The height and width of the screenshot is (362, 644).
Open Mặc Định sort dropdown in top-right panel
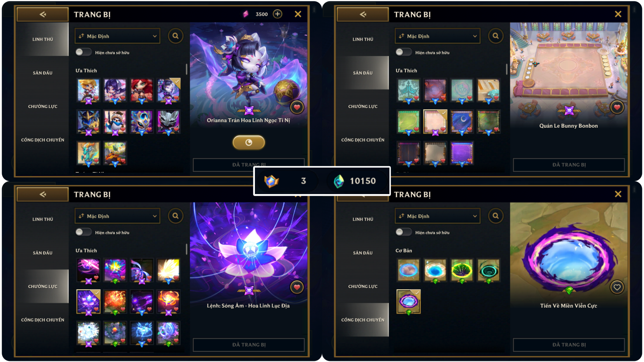(437, 36)
